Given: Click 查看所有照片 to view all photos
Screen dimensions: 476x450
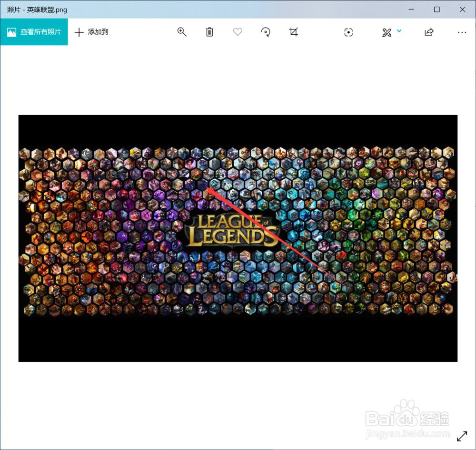Looking at the screenshot, I should [x=34, y=32].
